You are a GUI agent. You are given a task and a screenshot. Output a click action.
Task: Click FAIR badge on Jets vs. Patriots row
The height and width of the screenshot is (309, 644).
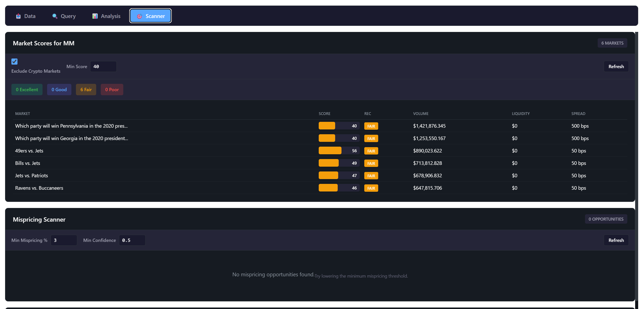point(371,176)
